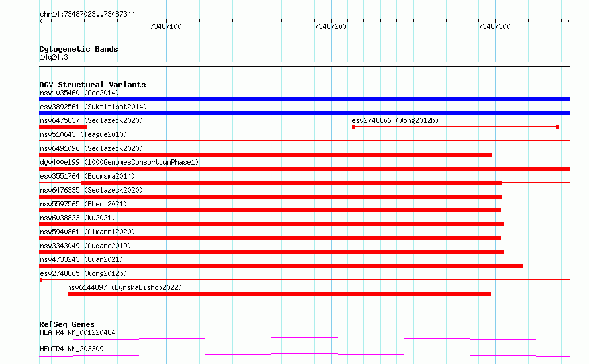Click the thin esv2748866 red line feature
Viewport: 589px width, 364px height.
click(455, 127)
